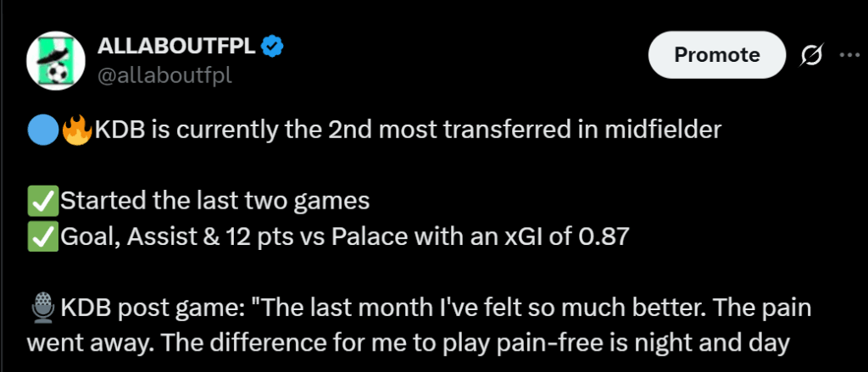Click the blue verified badge
This screenshot has height=372, width=868.
(x=272, y=47)
